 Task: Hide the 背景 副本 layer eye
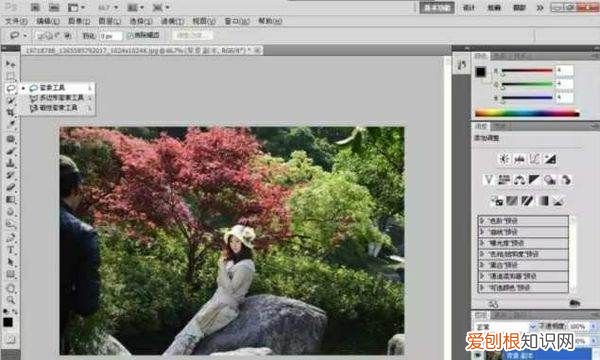click(477, 356)
